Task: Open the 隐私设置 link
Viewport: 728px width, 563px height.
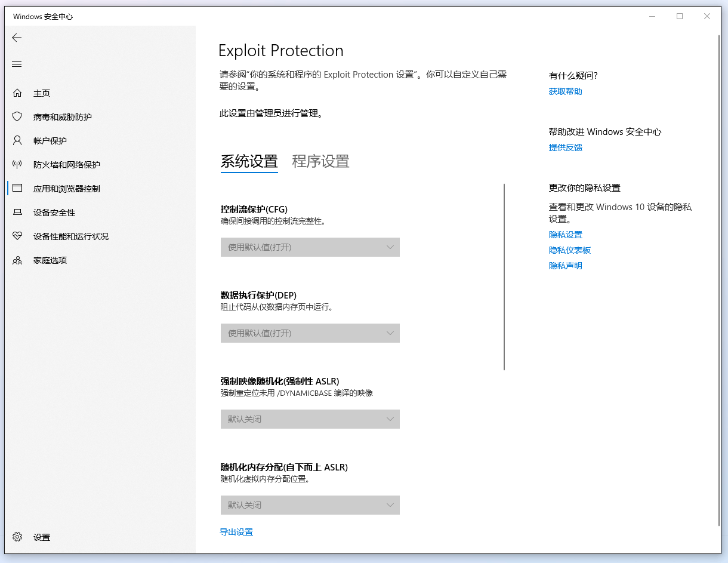Action: (566, 235)
